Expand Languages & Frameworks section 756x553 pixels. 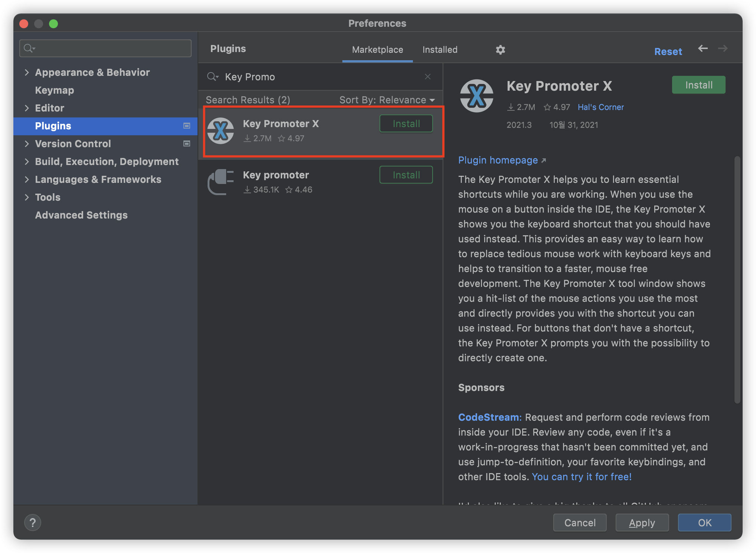pos(27,179)
